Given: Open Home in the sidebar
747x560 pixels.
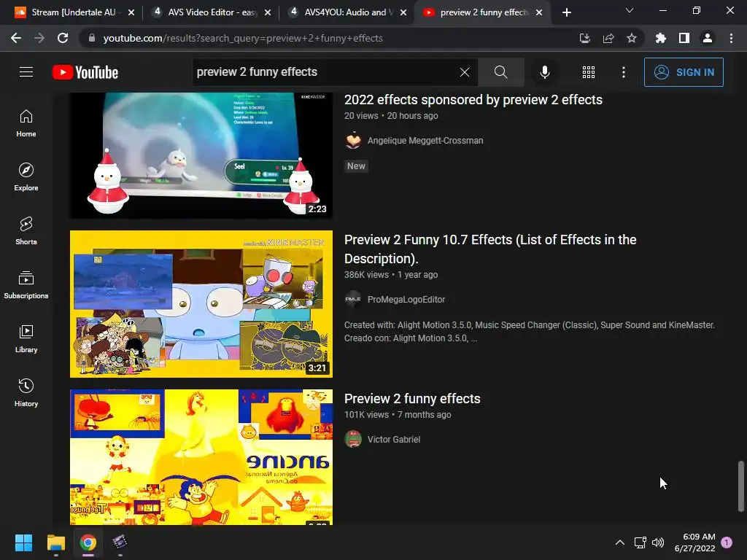Looking at the screenshot, I should 26,123.
